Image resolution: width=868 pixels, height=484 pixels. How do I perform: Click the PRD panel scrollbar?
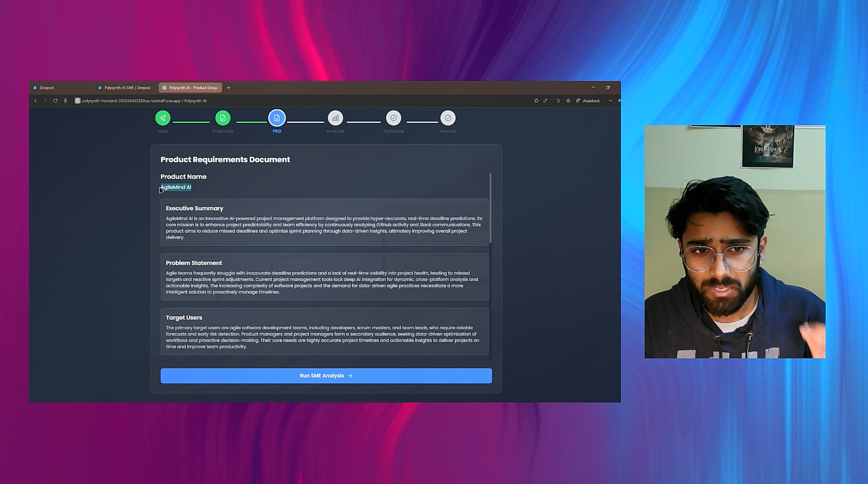click(x=490, y=208)
